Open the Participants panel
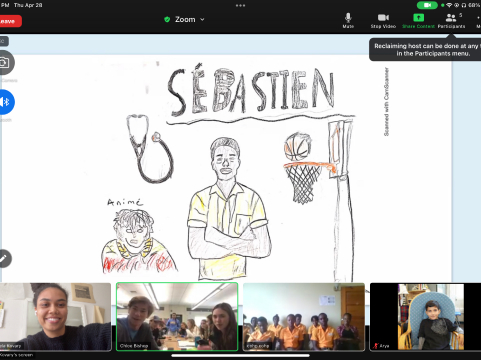The width and height of the screenshot is (481, 360). tap(451, 20)
